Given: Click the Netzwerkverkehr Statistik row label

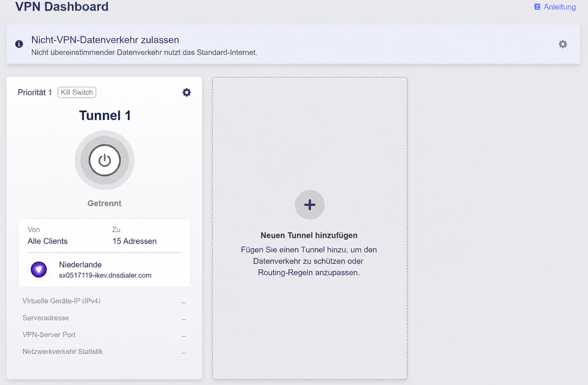Looking at the screenshot, I should click(63, 352).
